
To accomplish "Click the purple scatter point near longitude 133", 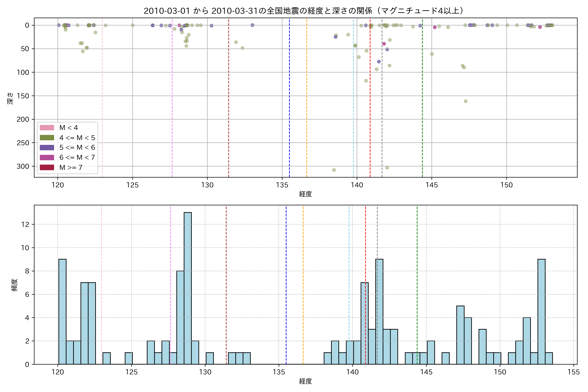I will [x=252, y=25].
